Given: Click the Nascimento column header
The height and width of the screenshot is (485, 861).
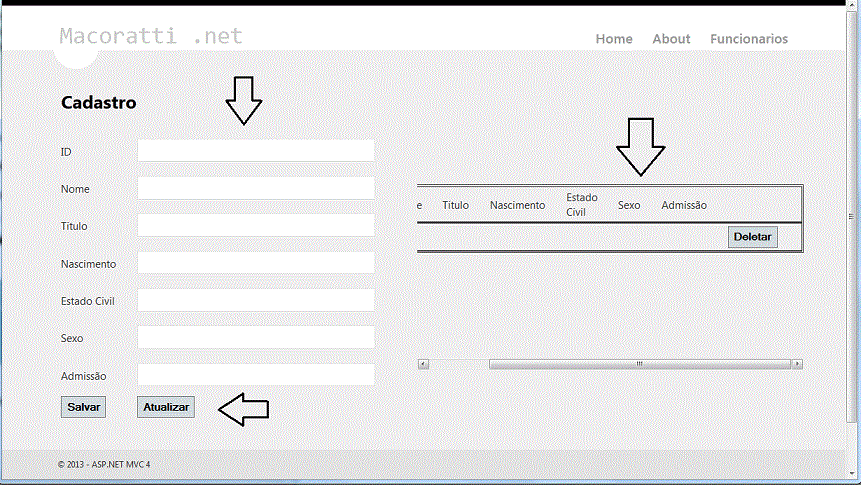Looking at the screenshot, I should point(517,205).
